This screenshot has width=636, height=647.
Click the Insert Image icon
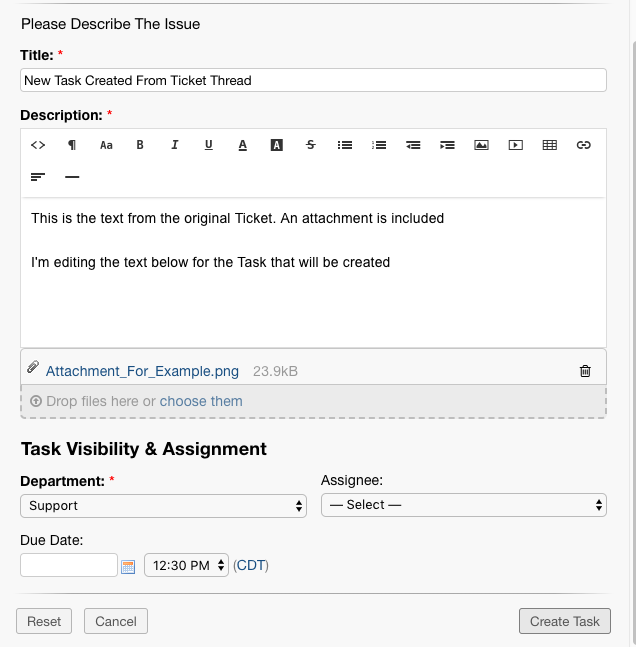click(x=481, y=145)
